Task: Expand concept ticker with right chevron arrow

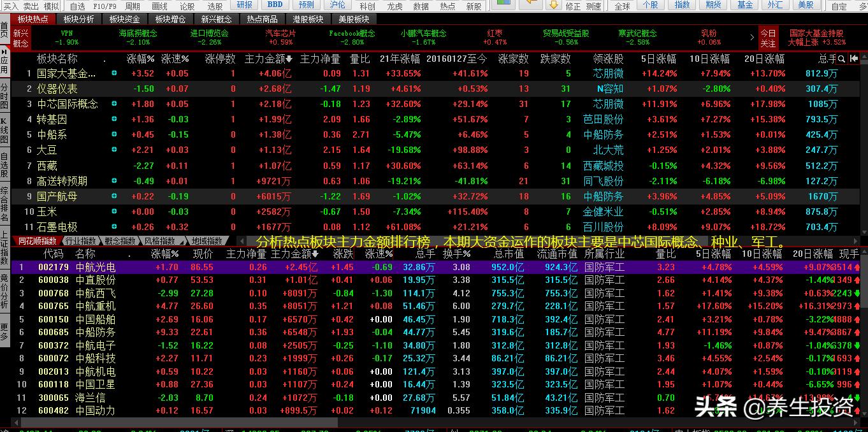Action: point(752,38)
